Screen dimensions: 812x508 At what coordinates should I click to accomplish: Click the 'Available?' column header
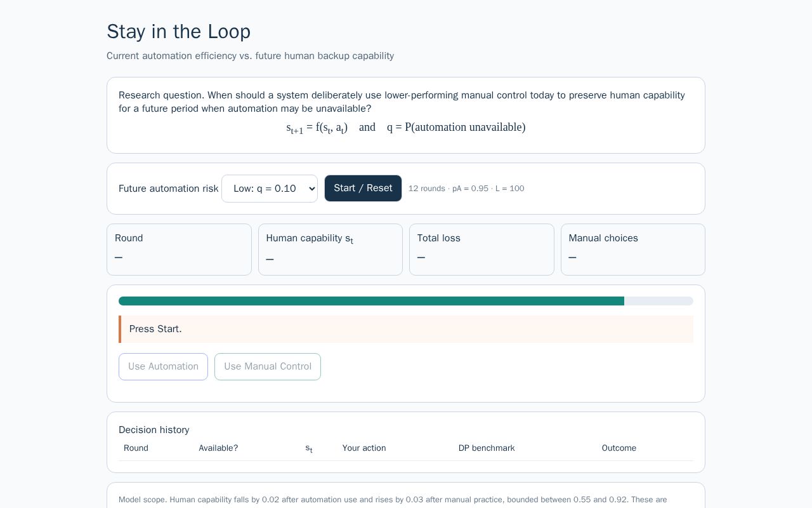click(x=218, y=448)
